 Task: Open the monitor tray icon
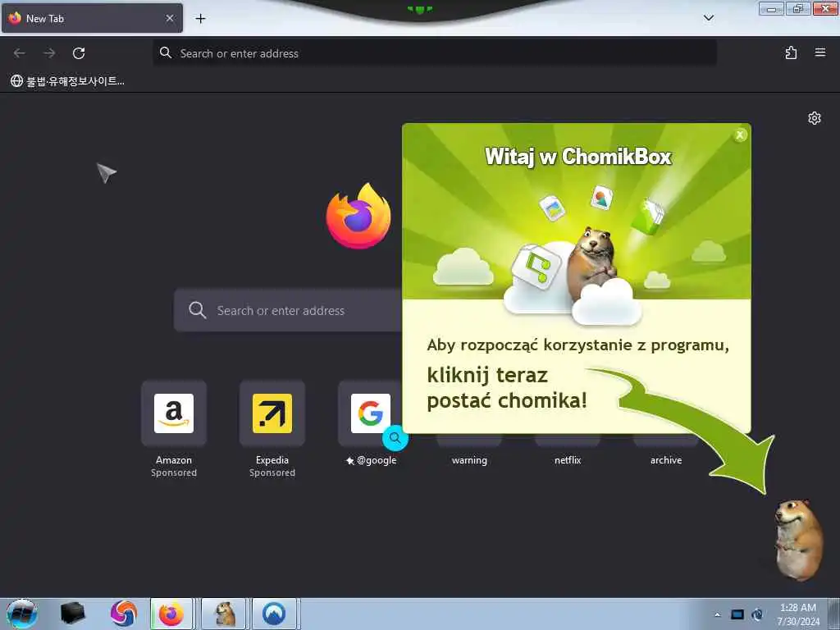[737, 614]
